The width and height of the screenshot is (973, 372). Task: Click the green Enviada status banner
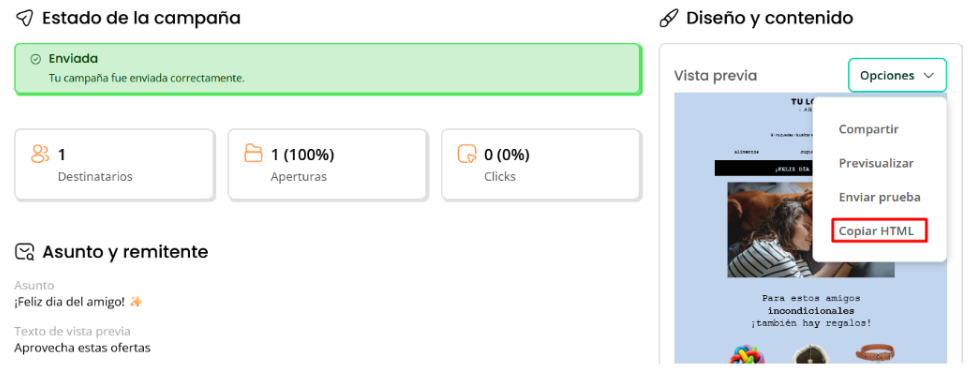[x=328, y=69]
